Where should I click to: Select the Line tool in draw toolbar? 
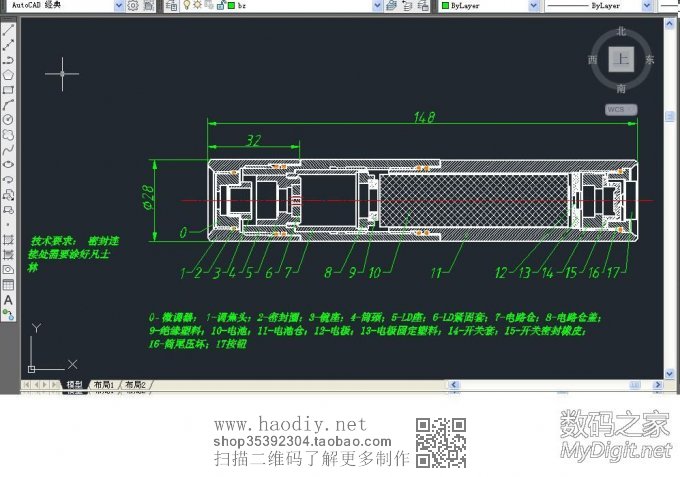click(8, 30)
